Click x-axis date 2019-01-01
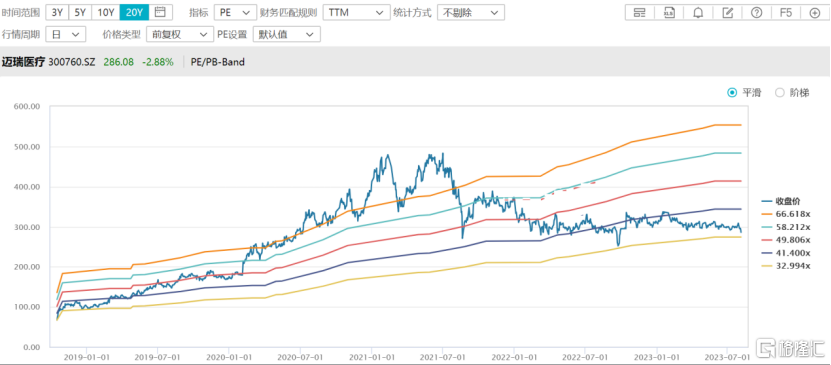 pos(86,358)
